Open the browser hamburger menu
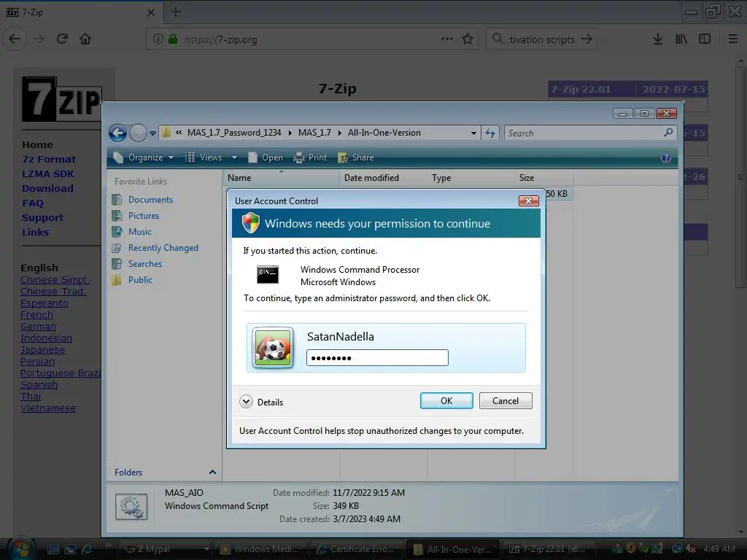Screen dimensions: 747x560 (x=733, y=39)
